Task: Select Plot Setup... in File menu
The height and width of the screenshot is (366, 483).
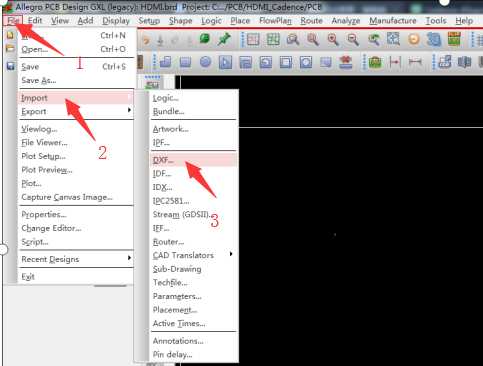Action: point(76,156)
